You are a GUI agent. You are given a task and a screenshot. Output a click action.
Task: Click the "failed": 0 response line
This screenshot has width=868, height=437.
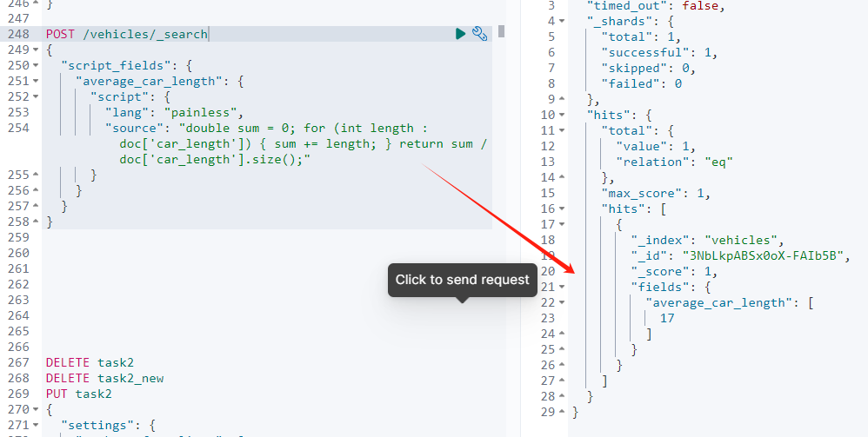click(642, 83)
